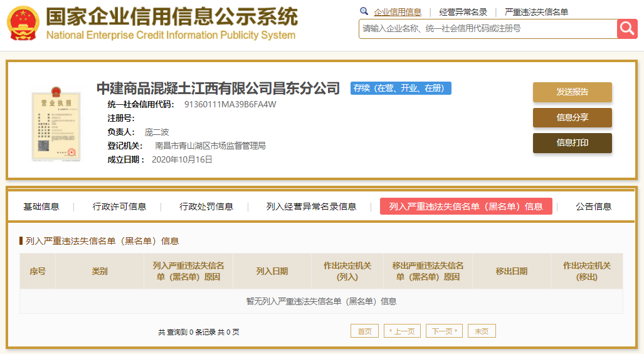Click the national emblem logo
This screenshot has width=644, height=354.
point(23,23)
